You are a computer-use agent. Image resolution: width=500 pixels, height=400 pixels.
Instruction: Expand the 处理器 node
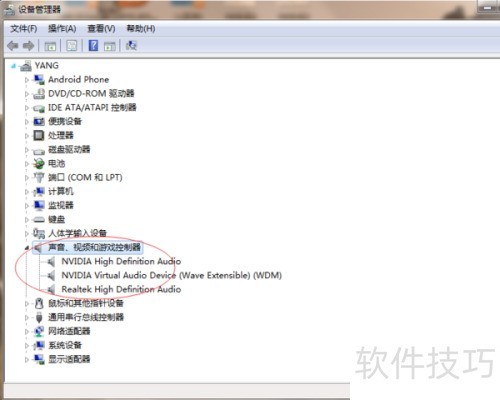pyautogui.click(x=27, y=136)
